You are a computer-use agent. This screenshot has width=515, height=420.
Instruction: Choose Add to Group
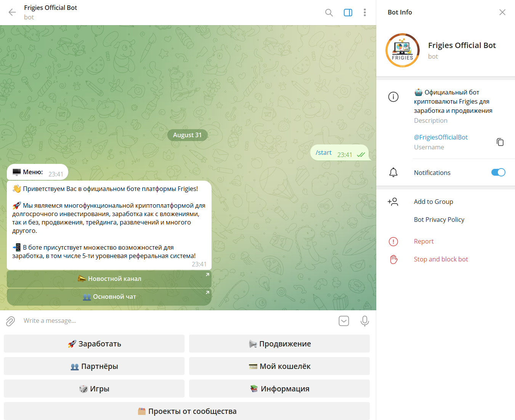[433, 202]
